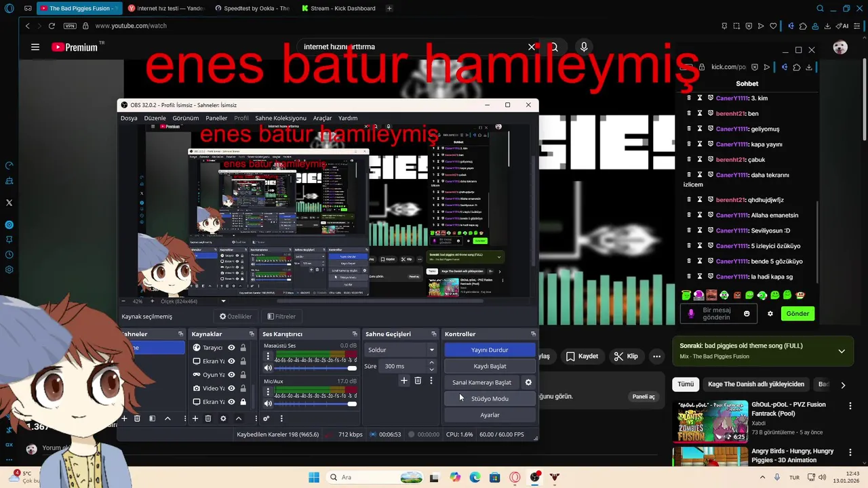Lock the Tarayıcı source

(x=243, y=348)
